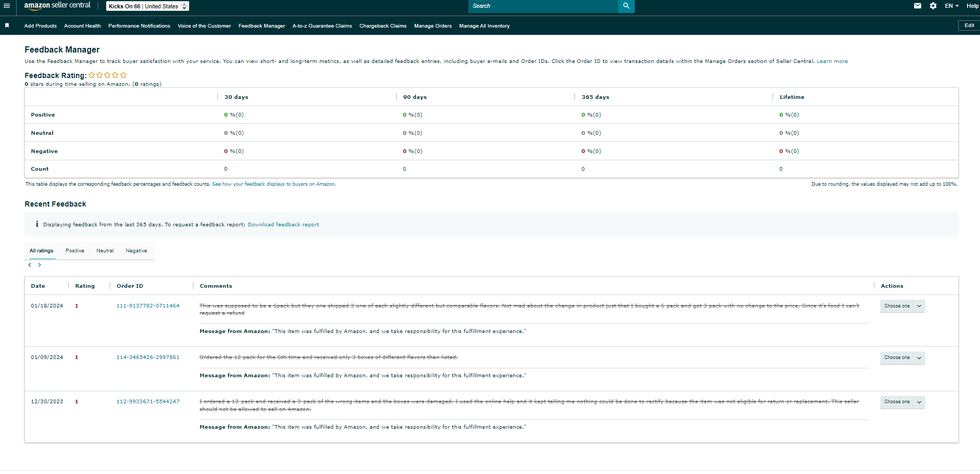Click the Edit button in the navigation bar

969,25
